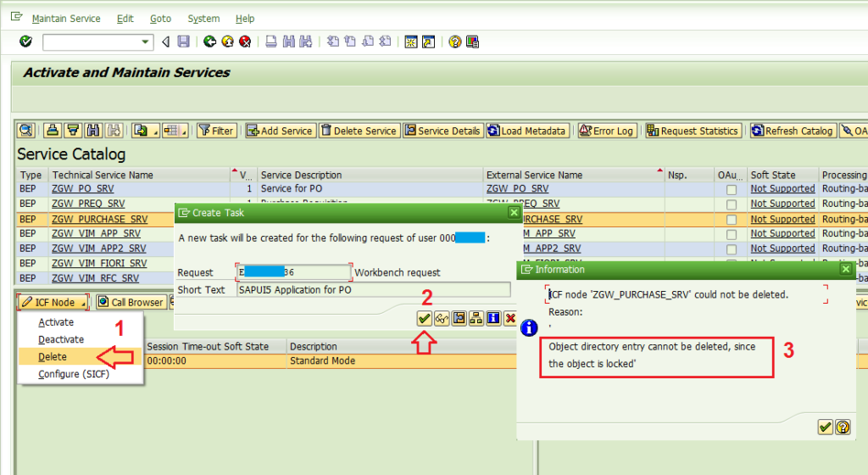Open the ZGW_VIM_RFC_SRV technical service name link
The width and height of the screenshot is (868, 475).
pyautogui.click(x=95, y=278)
